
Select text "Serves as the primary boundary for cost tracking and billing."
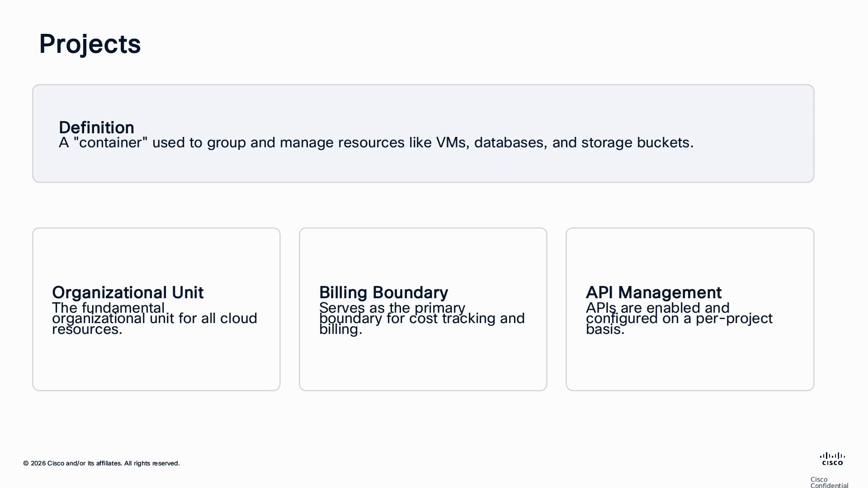tap(422, 319)
